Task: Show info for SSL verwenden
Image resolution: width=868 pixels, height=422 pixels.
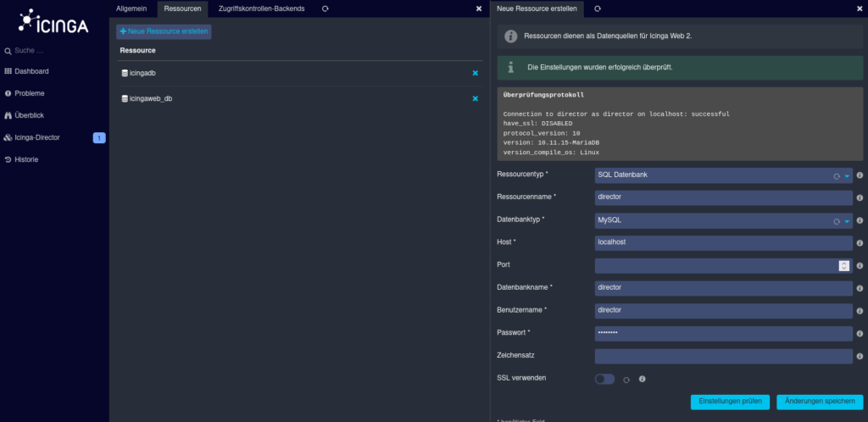Action: (x=643, y=380)
